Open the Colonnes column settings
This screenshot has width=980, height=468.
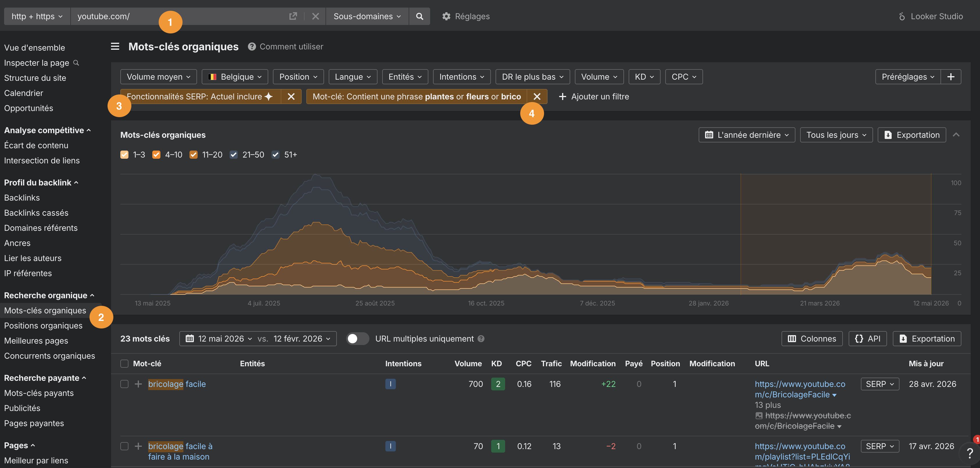[x=812, y=339]
